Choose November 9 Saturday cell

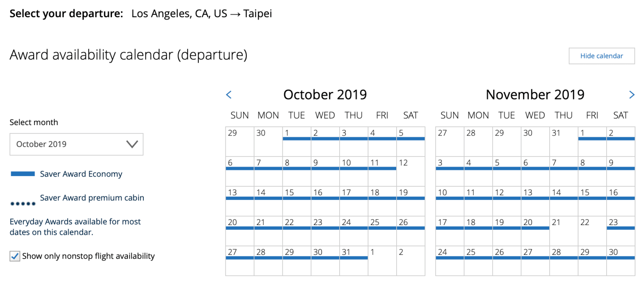click(621, 171)
